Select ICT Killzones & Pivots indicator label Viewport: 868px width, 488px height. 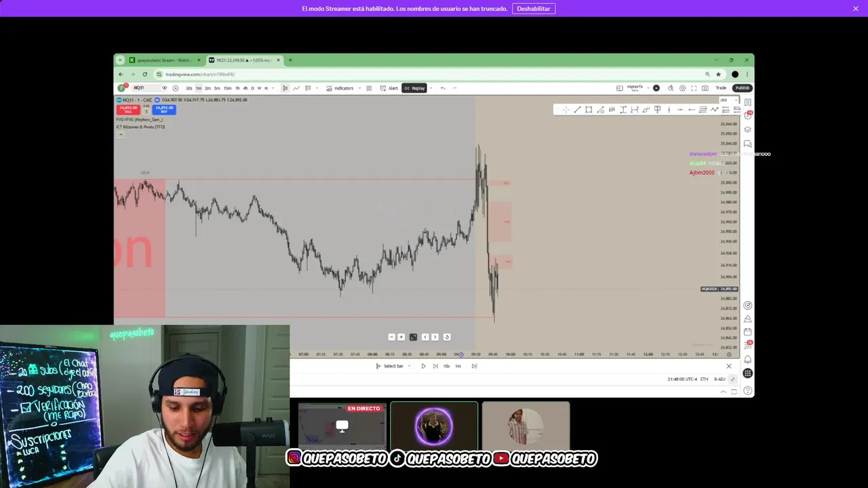tap(140, 127)
